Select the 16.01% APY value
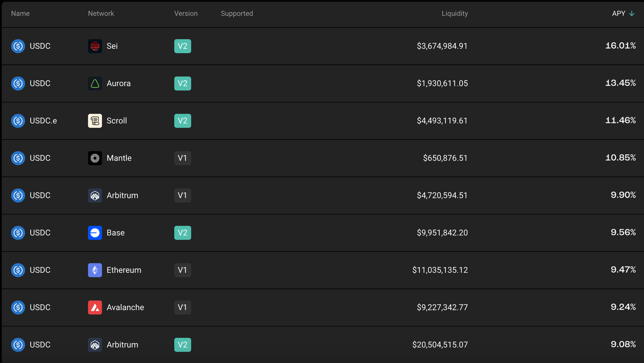The image size is (644, 363). click(x=620, y=46)
